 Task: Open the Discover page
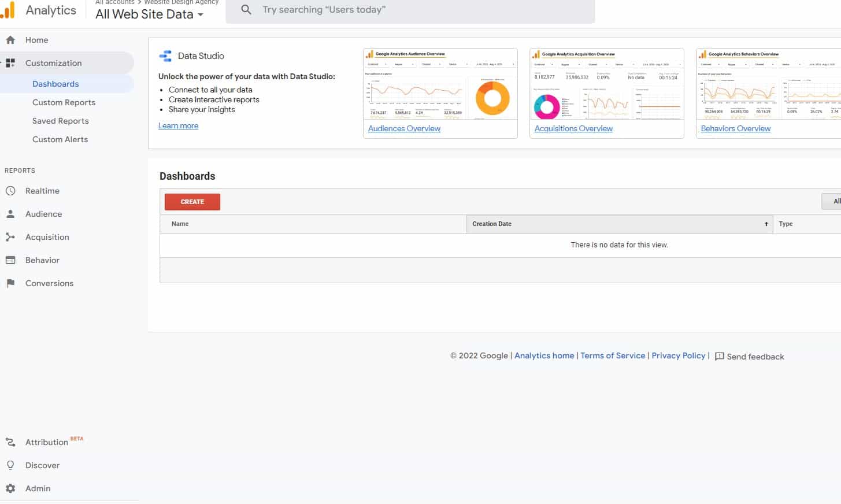point(42,465)
